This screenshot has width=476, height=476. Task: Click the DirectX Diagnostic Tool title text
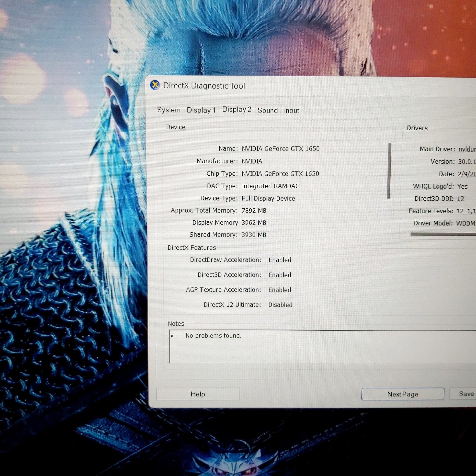(x=204, y=86)
